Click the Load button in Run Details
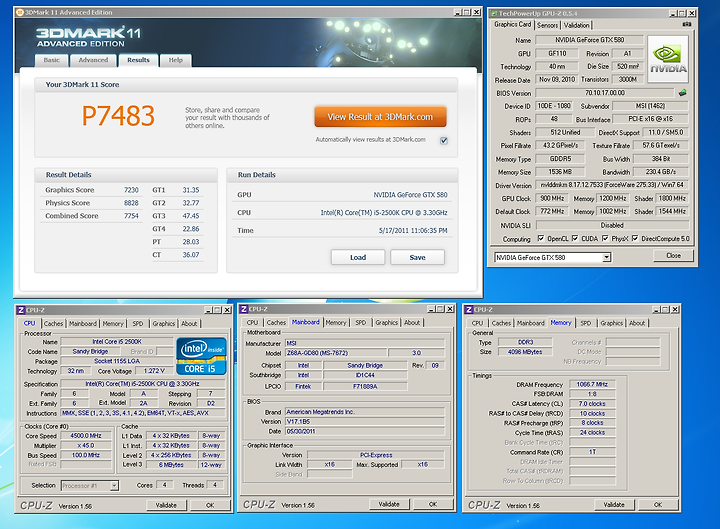Viewport: 720px width, 529px height. [x=358, y=258]
